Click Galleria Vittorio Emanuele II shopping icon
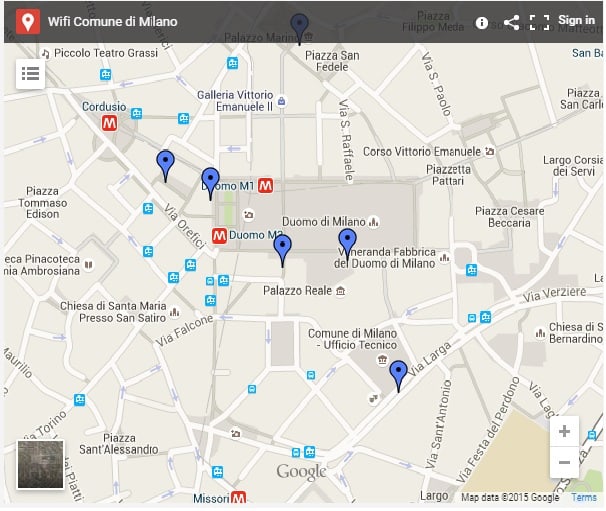The height and width of the screenshot is (511, 606). point(282,101)
